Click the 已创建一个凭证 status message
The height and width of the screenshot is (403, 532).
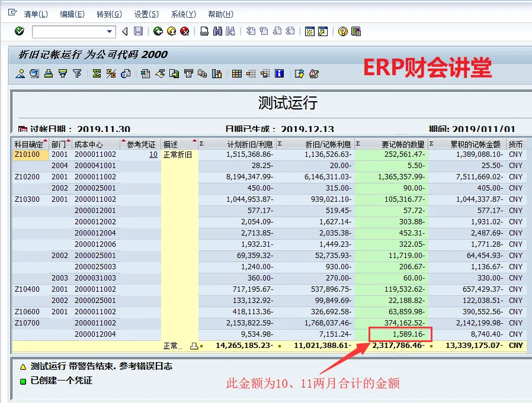[62, 381]
